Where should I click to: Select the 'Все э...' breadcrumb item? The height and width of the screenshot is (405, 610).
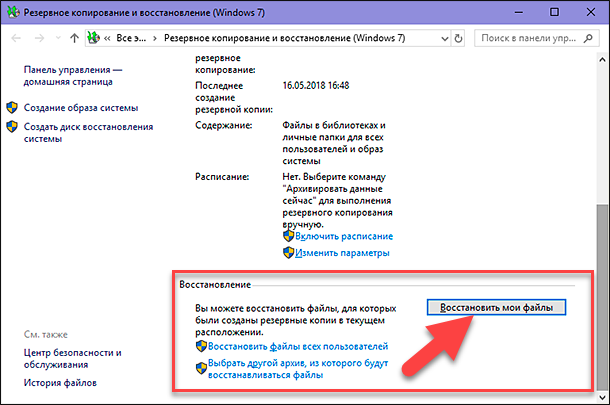click(131, 38)
